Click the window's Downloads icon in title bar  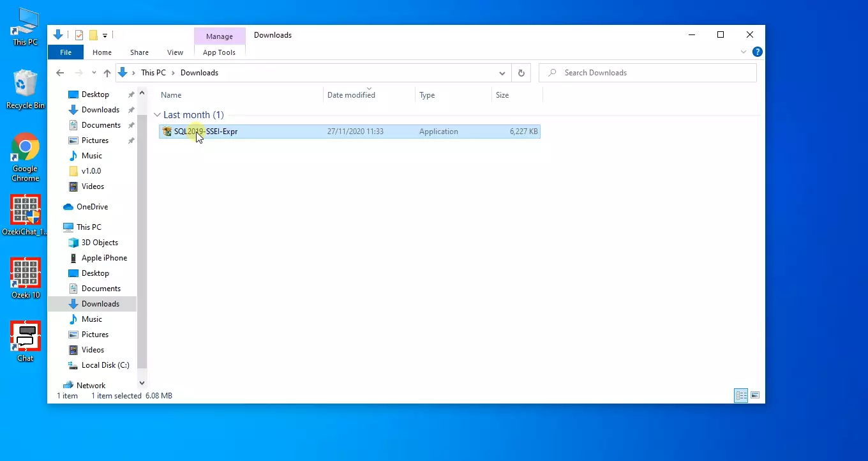point(59,35)
